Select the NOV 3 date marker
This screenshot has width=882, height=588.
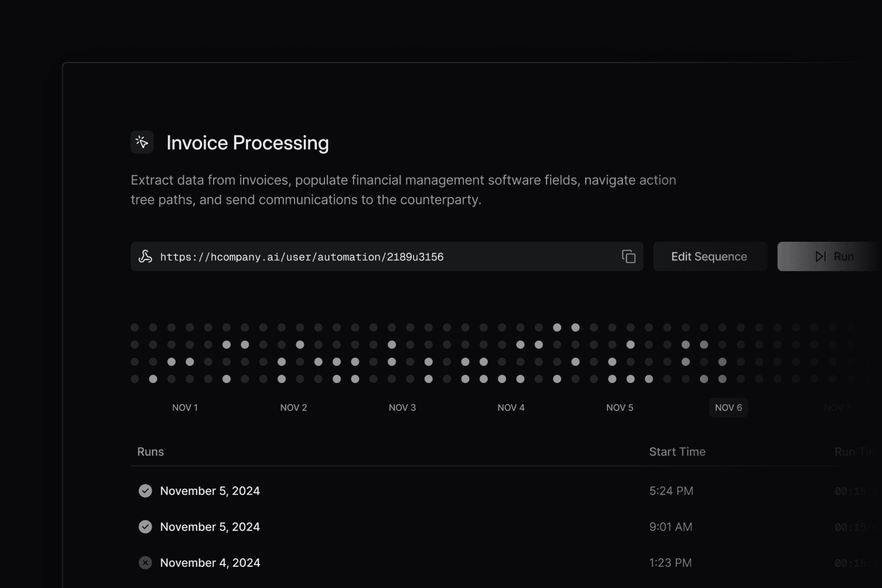(402, 408)
